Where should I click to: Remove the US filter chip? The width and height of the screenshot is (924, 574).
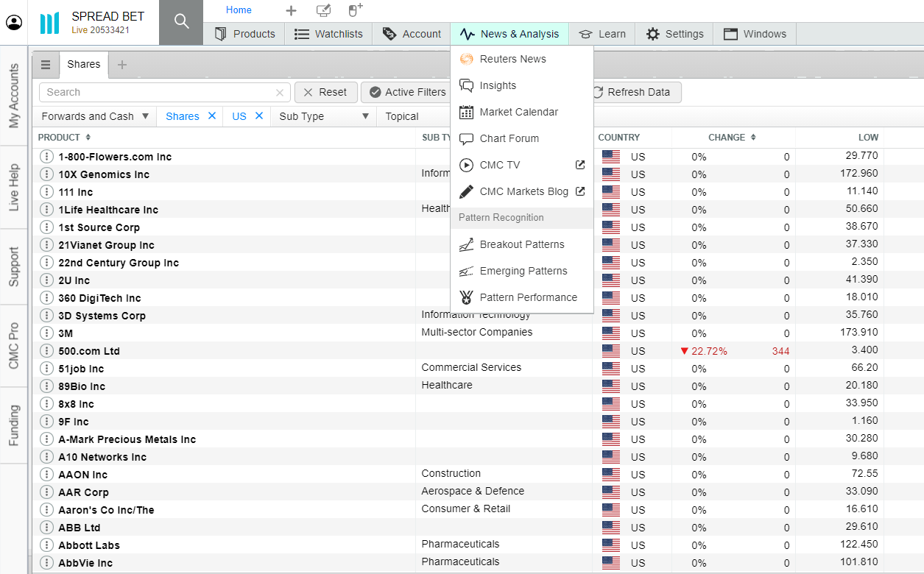click(259, 116)
